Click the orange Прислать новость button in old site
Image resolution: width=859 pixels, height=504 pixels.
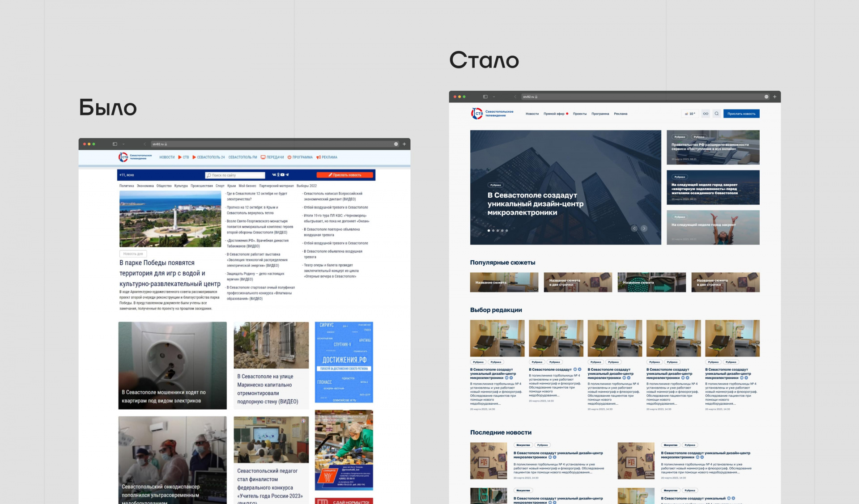[344, 175]
